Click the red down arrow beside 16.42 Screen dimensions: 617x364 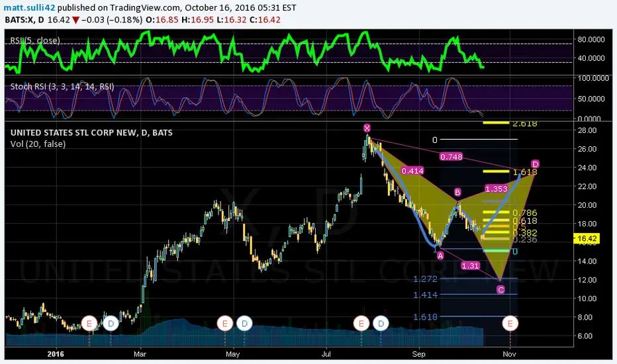(75, 20)
